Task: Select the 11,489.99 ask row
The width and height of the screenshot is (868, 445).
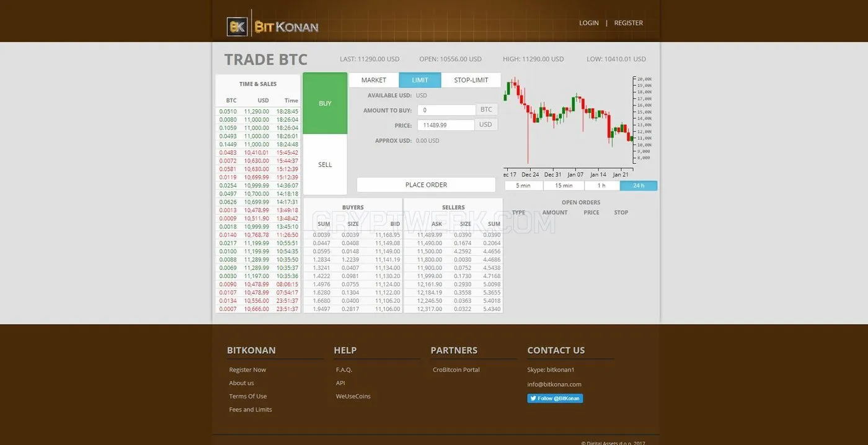Action: [x=453, y=235]
